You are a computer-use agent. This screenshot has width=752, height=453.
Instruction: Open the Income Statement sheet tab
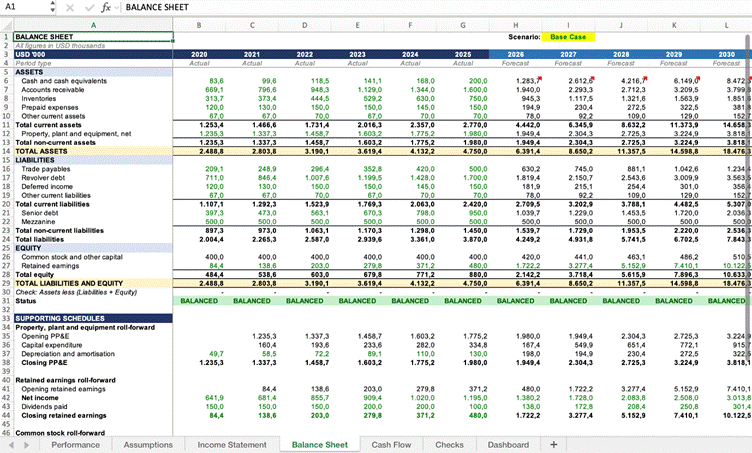(x=232, y=445)
